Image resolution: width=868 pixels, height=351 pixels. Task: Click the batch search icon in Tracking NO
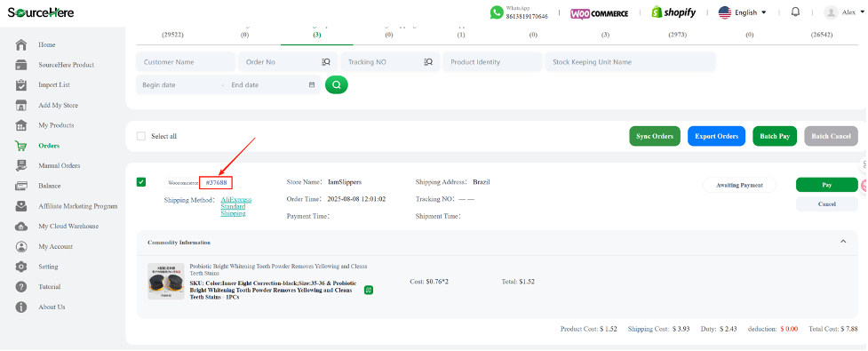[428, 62]
